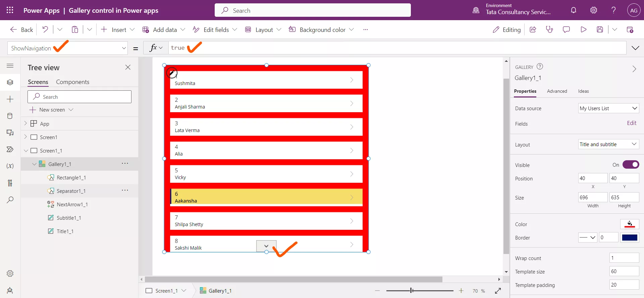The height and width of the screenshot is (298, 644).
Task: Click the Template size field
Action: point(624,271)
